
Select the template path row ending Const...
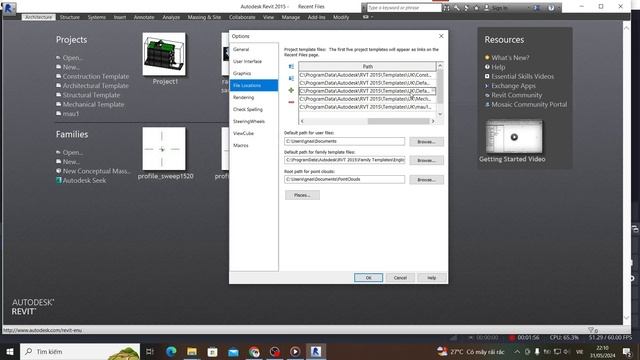coord(367,75)
